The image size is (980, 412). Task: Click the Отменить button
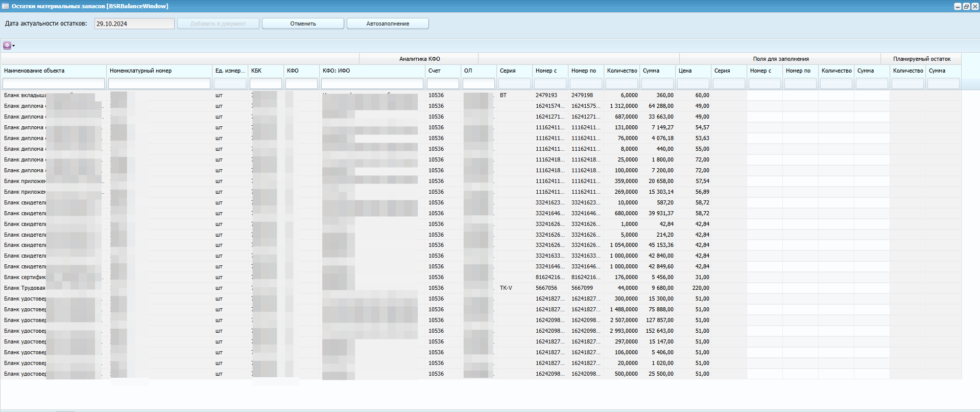[x=303, y=24]
